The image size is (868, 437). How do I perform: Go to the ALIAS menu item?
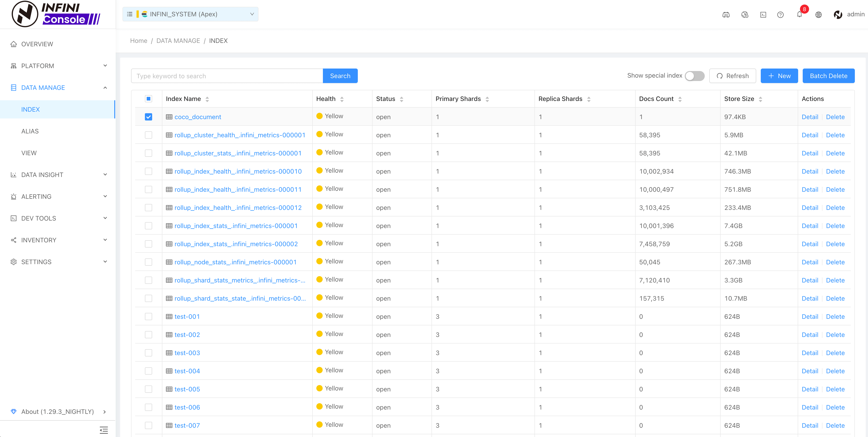click(30, 131)
